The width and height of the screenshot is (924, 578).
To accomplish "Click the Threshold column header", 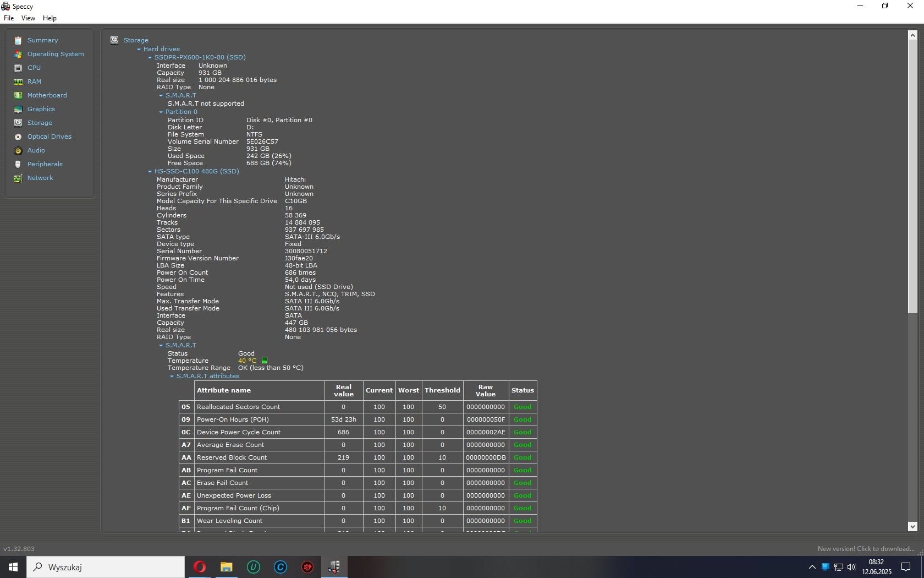I will pos(442,390).
